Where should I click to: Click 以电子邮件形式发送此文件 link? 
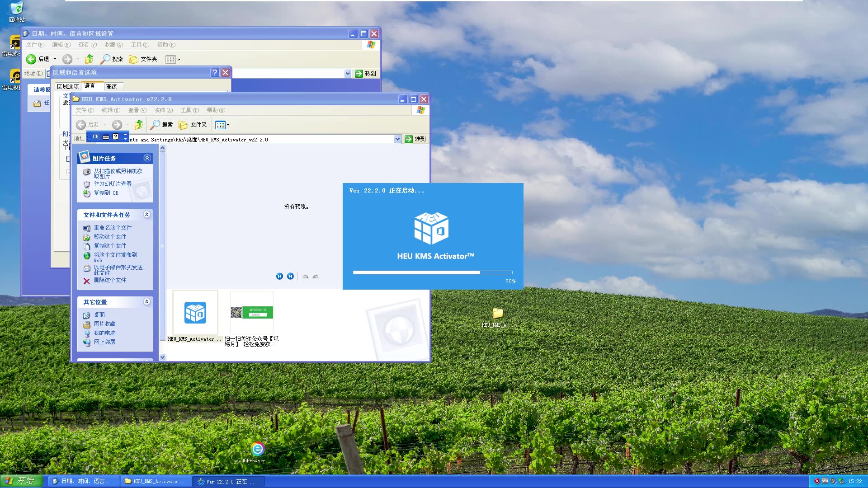[x=118, y=270]
